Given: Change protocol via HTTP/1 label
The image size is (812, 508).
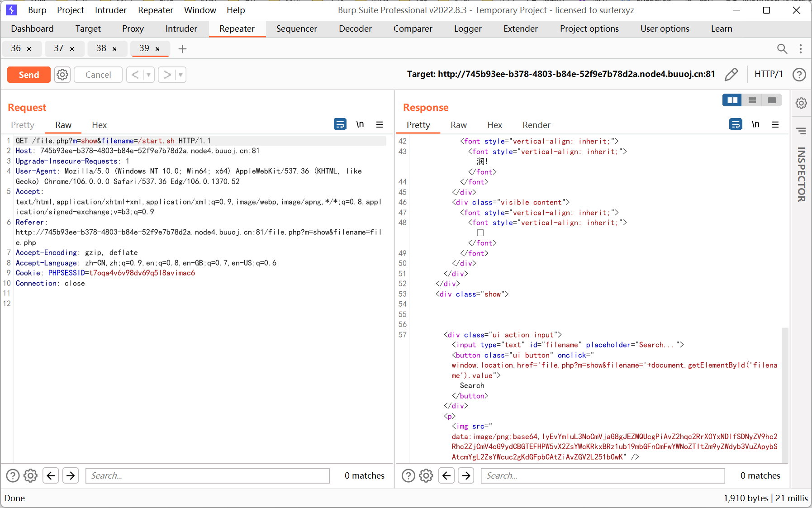Looking at the screenshot, I should pyautogui.click(x=769, y=74).
